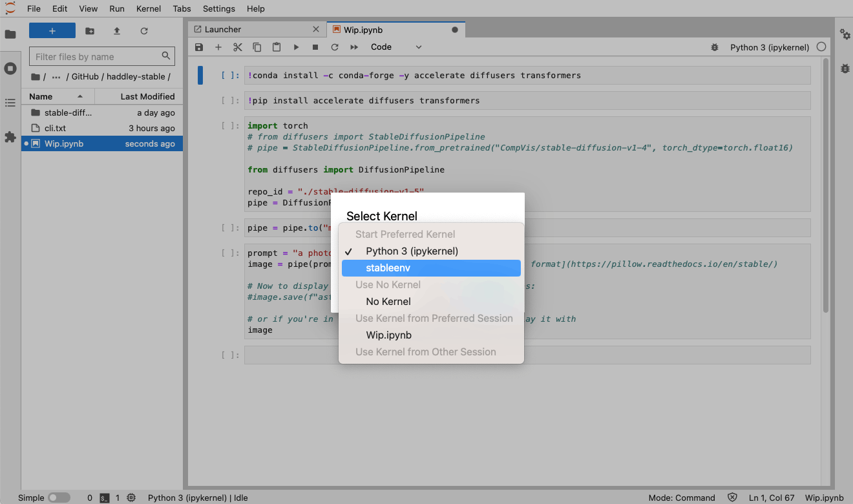Click the Filter files by name field
853x504 pixels.
[96, 57]
